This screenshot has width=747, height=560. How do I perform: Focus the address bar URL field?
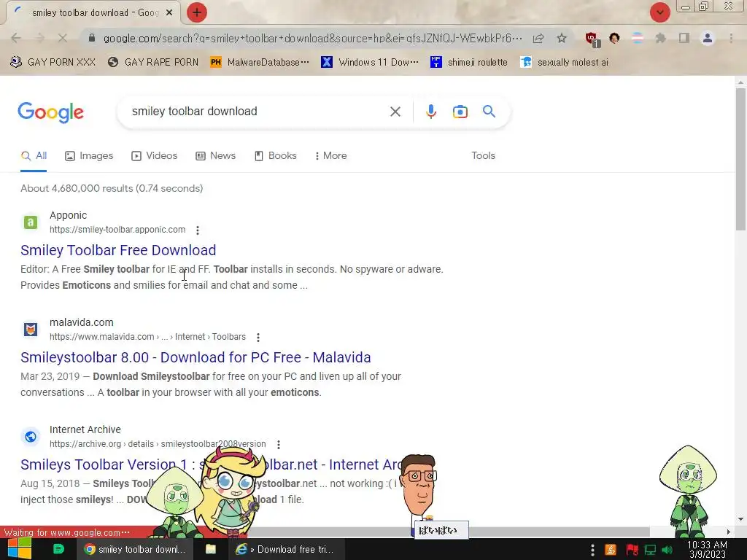pos(312,38)
